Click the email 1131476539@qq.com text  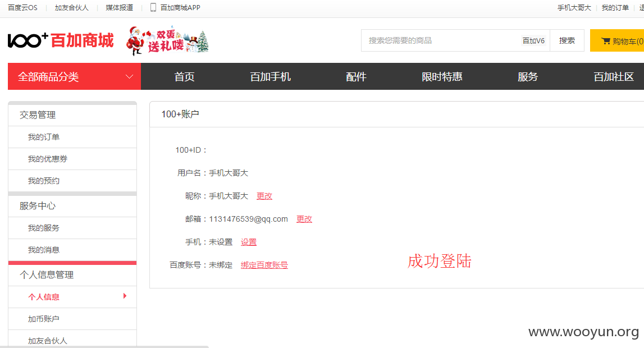click(249, 219)
